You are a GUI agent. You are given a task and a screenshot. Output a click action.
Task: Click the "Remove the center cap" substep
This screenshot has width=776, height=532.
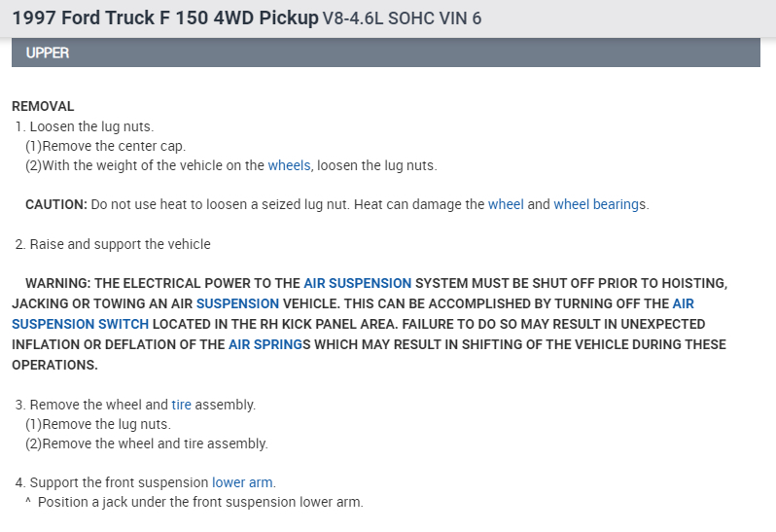pyautogui.click(x=105, y=146)
